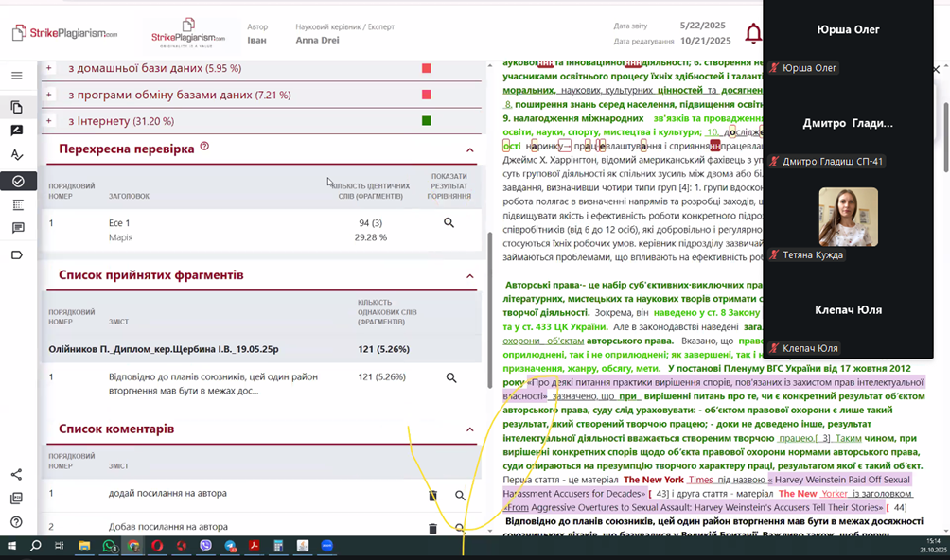Click the notification bell icon
Screen dimensions: 950x560
tap(753, 34)
